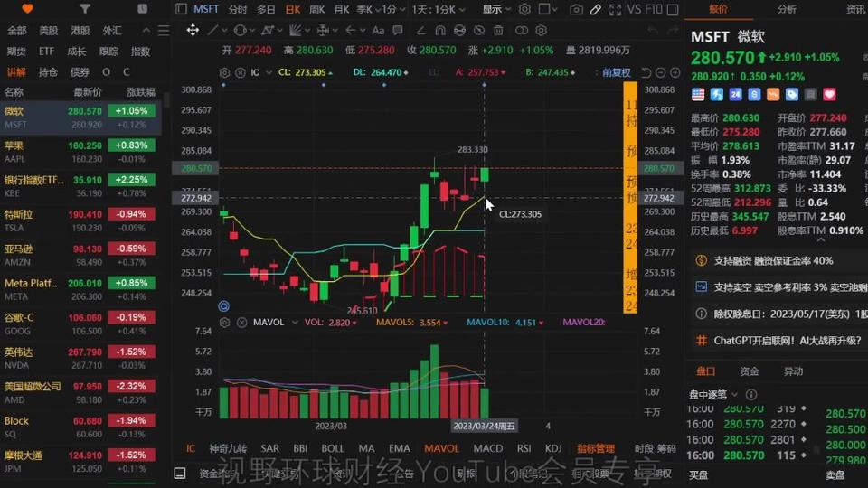Viewport: 868px width, 488px height.
Task: Open drawing toolbar settings gear
Action: (542, 31)
